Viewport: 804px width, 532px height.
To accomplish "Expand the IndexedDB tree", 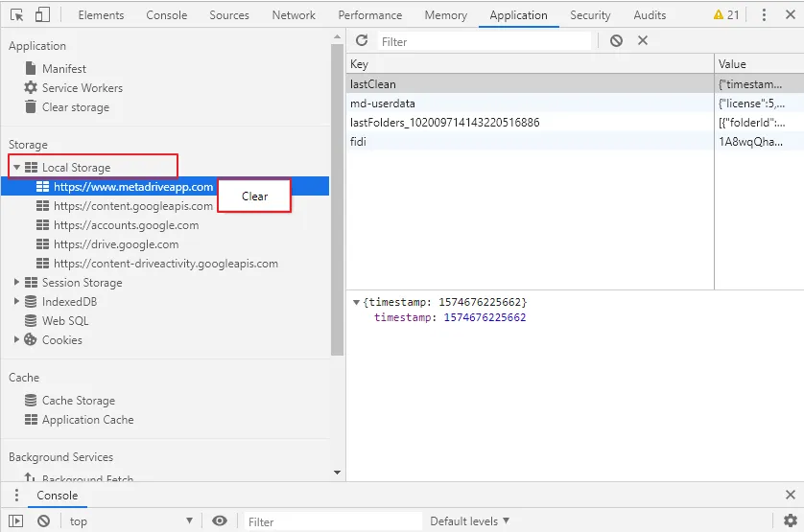I will [16, 301].
